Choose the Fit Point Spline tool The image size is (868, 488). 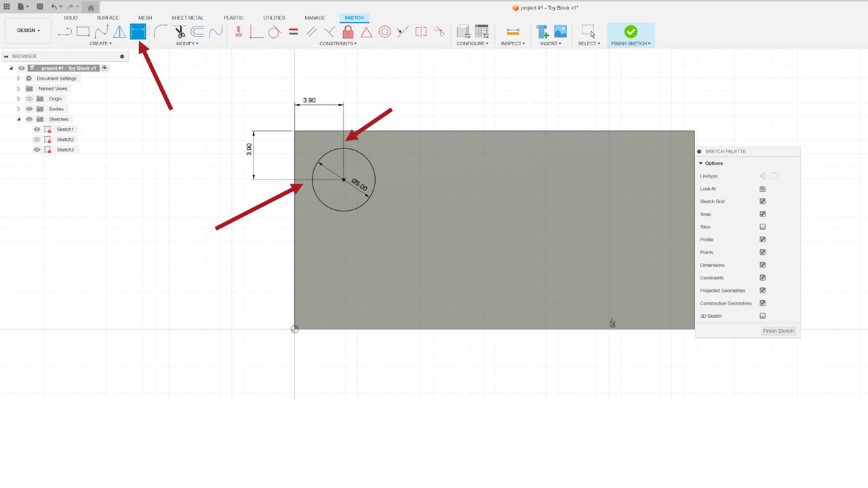(101, 31)
